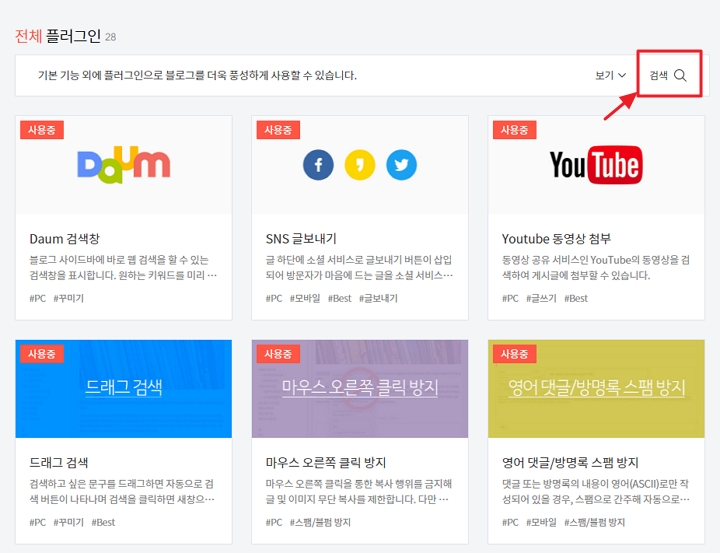Open the YouTube logo thumbnail
This screenshot has height=553, width=720.
596,165
